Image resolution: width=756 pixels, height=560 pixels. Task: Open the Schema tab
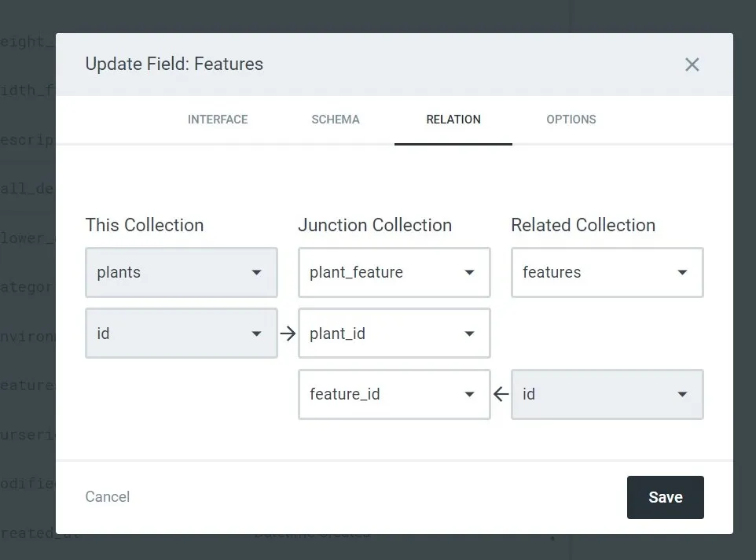(336, 120)
